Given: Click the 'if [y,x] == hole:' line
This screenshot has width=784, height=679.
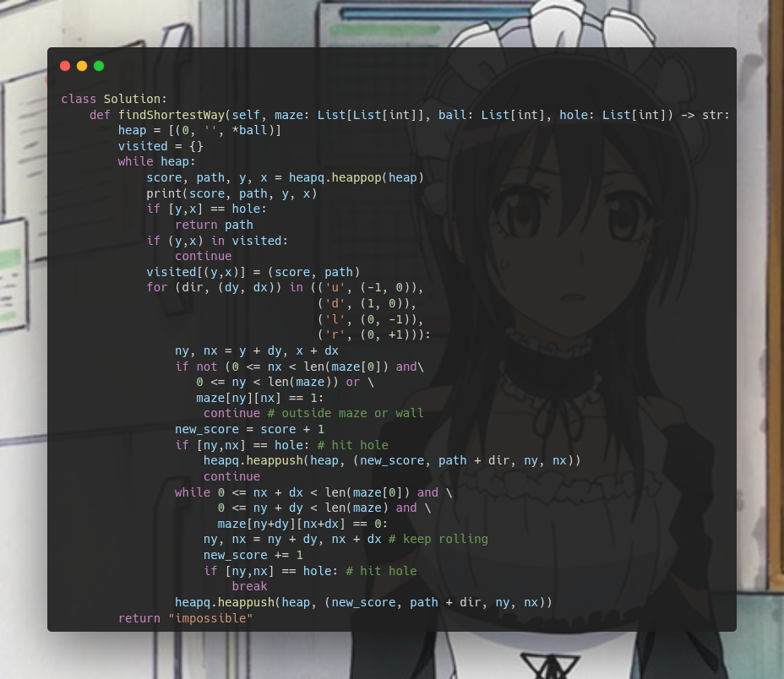Looking at the screenshot, I should pos(206,209).
